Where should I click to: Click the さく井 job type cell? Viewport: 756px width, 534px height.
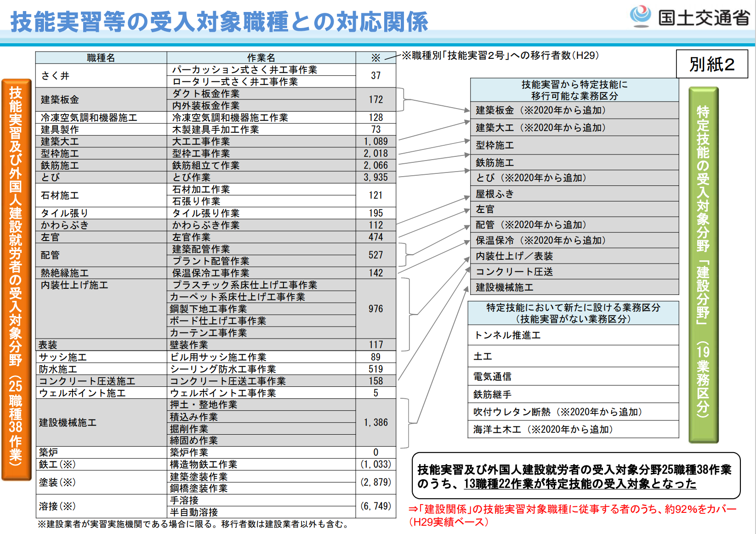coord(101,75)
